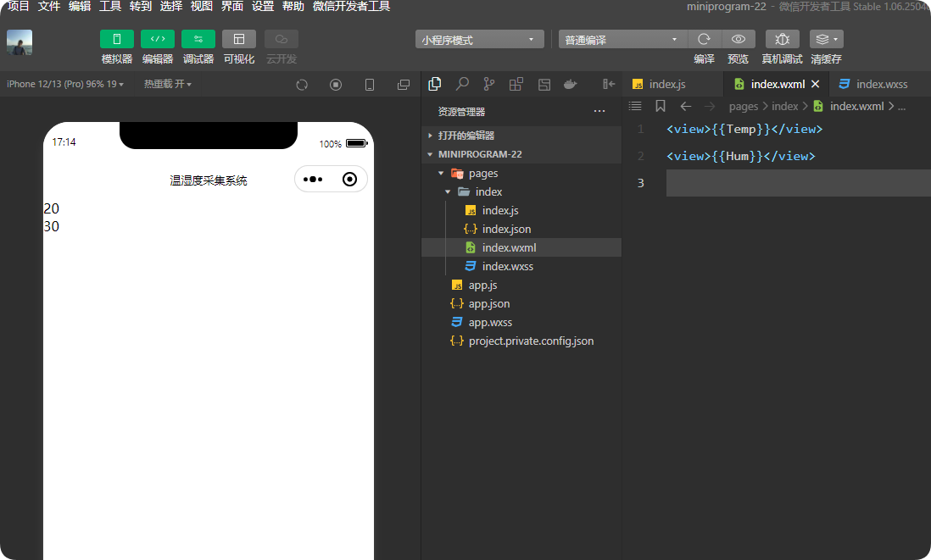Open the 小程序模式 mode dropdown
This screenshot has height=560, width=931.
(x=479, y=39)
